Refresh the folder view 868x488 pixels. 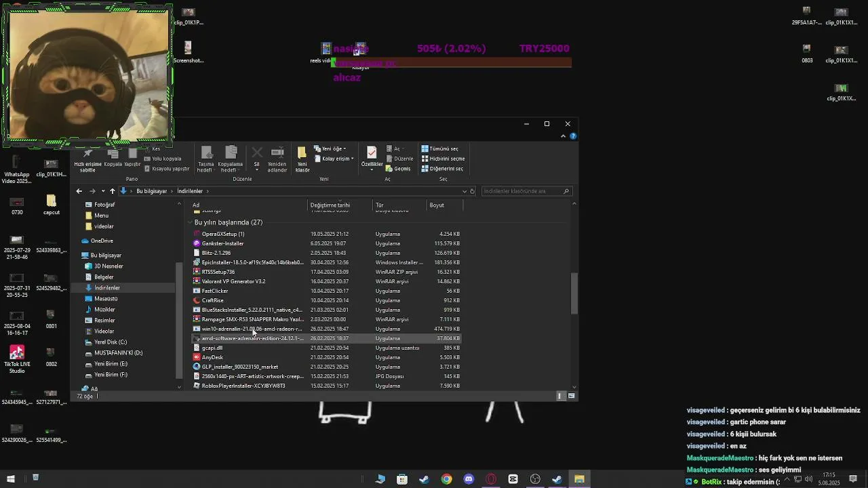[x=473, y=191]
